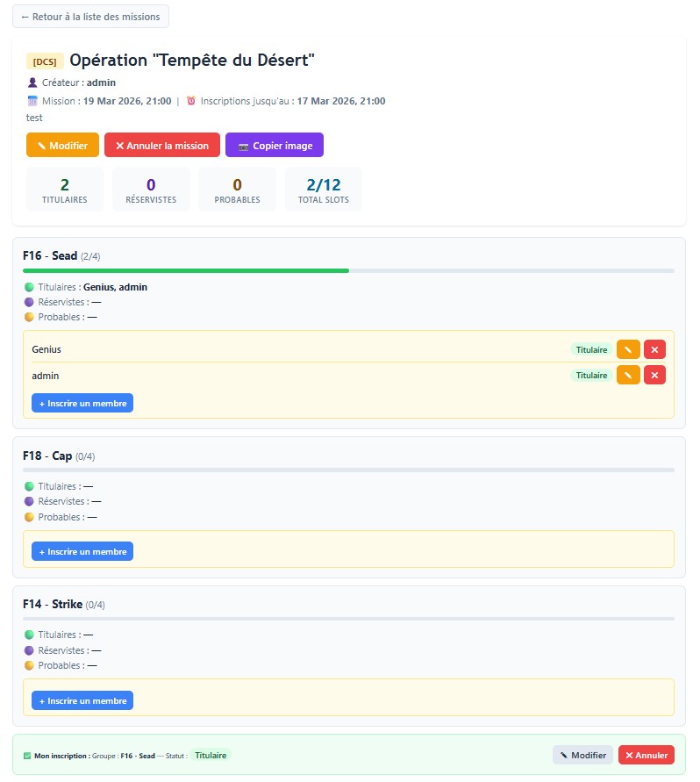Click the purple Réservistes dot in F14 - Strike

click(29, 650)
